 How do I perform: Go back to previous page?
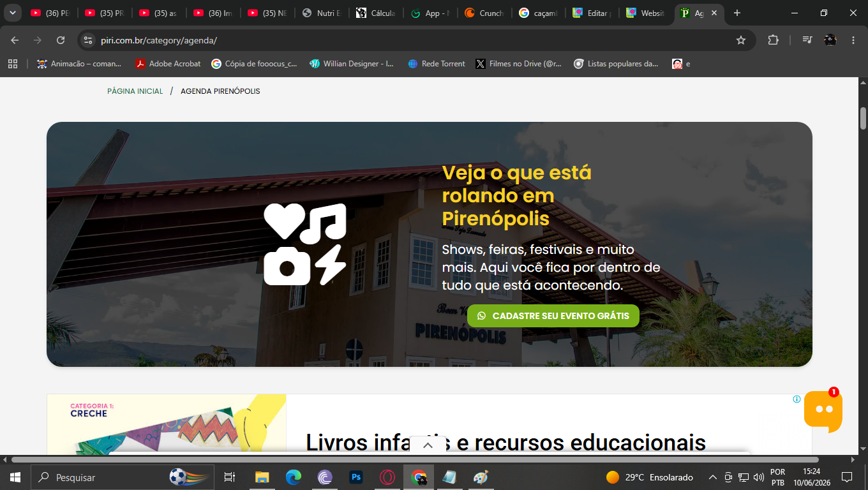pos(15,40)
